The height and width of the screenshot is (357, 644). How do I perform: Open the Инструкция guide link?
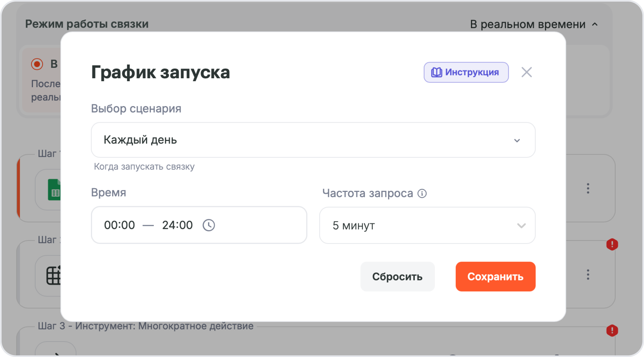pos(466,72)
